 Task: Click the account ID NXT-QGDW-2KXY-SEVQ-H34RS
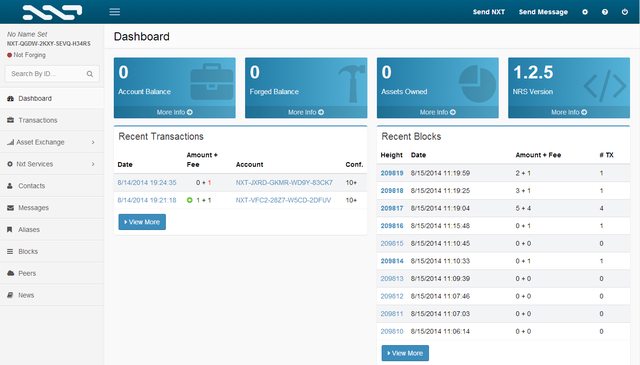pyautogui.click(x=49, y=44)
